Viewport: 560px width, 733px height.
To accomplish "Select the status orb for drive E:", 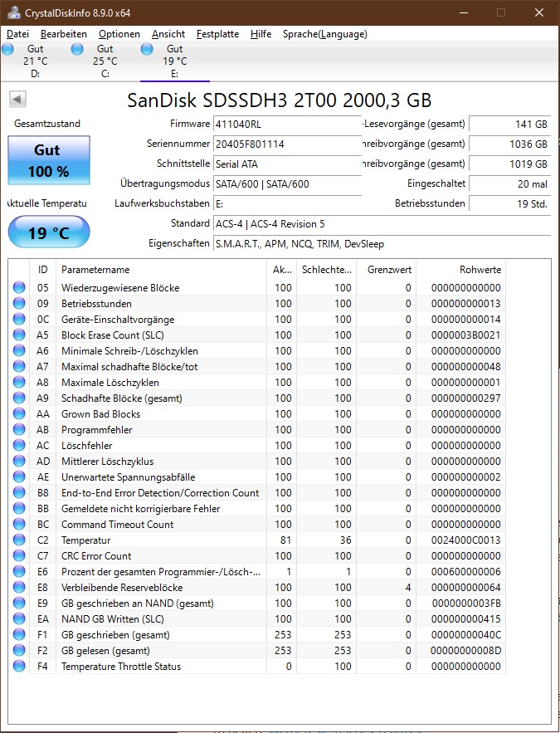I will coord(147,49).
